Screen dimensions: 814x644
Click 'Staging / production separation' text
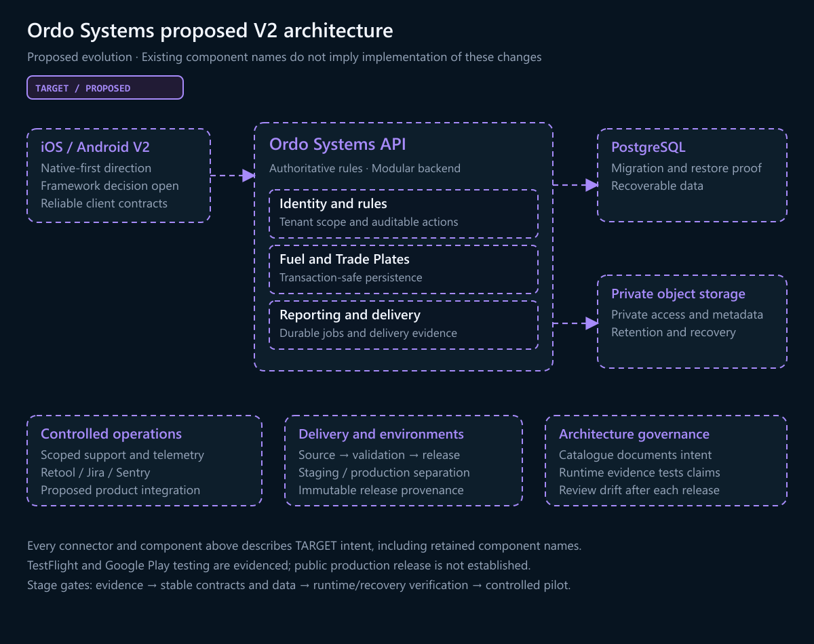click(384, 472)
